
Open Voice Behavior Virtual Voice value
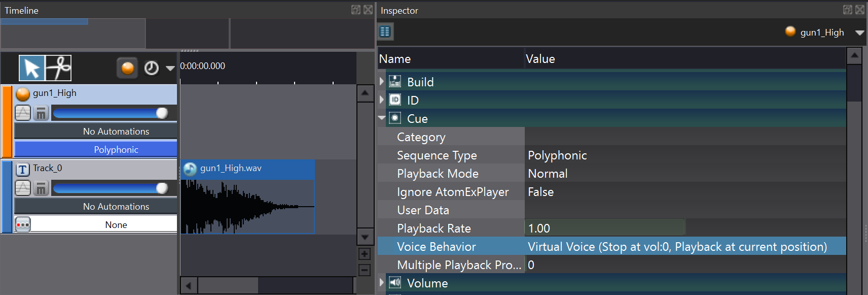[x=685, y=246]
